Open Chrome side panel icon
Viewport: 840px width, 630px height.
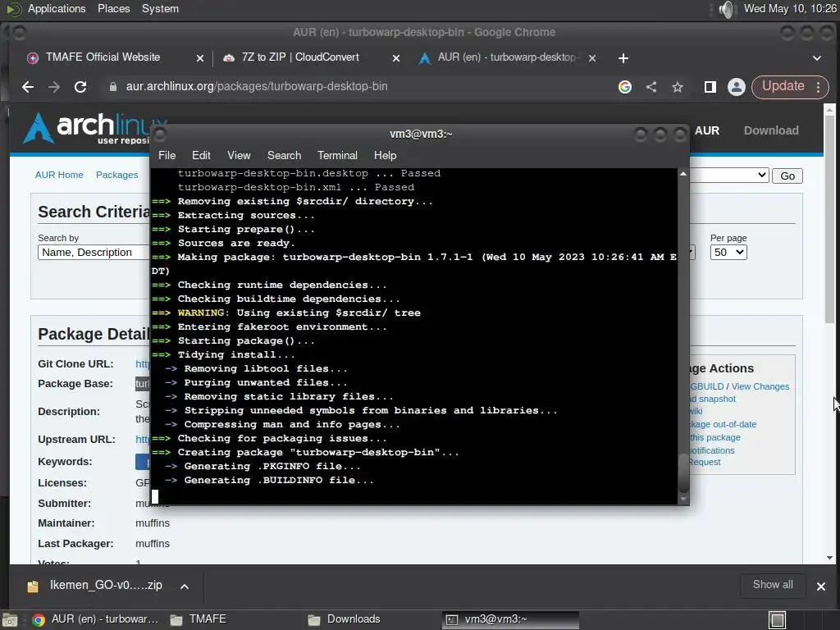[x=710, y=87]
